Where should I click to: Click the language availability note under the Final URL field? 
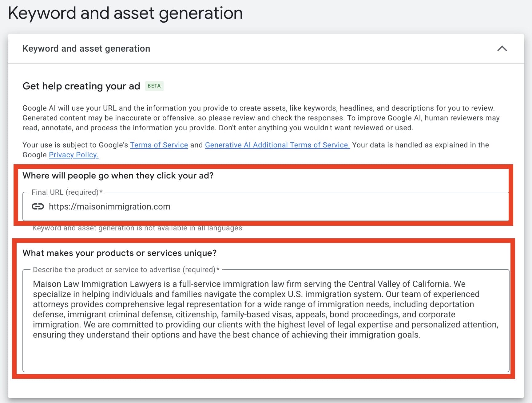coord(137,228)
